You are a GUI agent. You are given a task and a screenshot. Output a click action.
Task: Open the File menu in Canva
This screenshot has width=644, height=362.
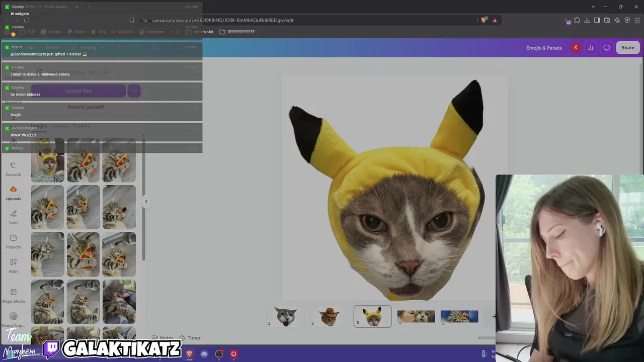click(x=31, y=48)
